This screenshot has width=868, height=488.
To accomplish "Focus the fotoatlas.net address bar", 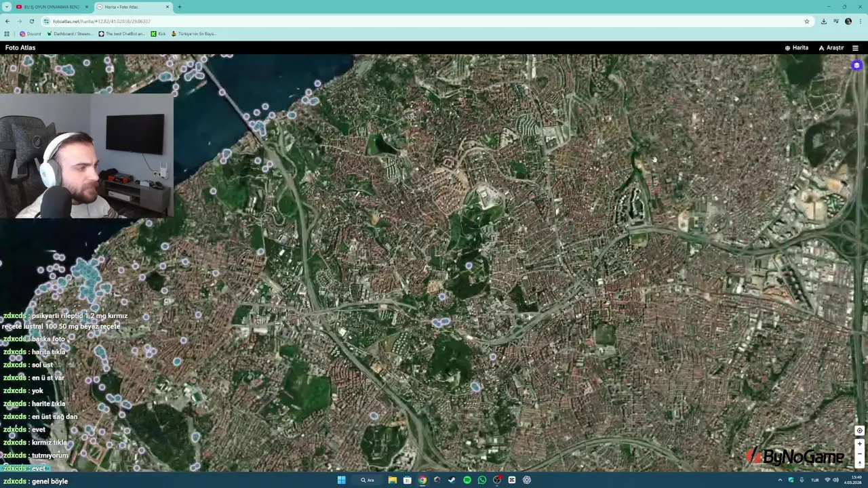I will (427, 21).
